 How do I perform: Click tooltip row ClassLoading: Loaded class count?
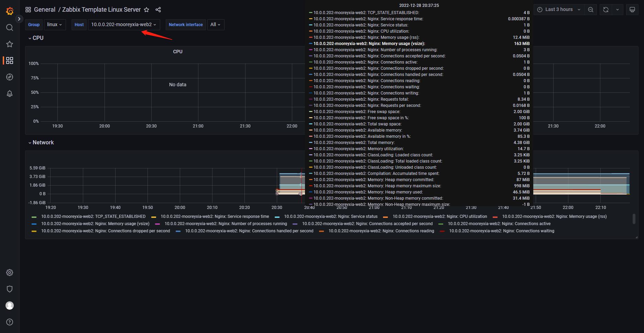coord(419,155)
